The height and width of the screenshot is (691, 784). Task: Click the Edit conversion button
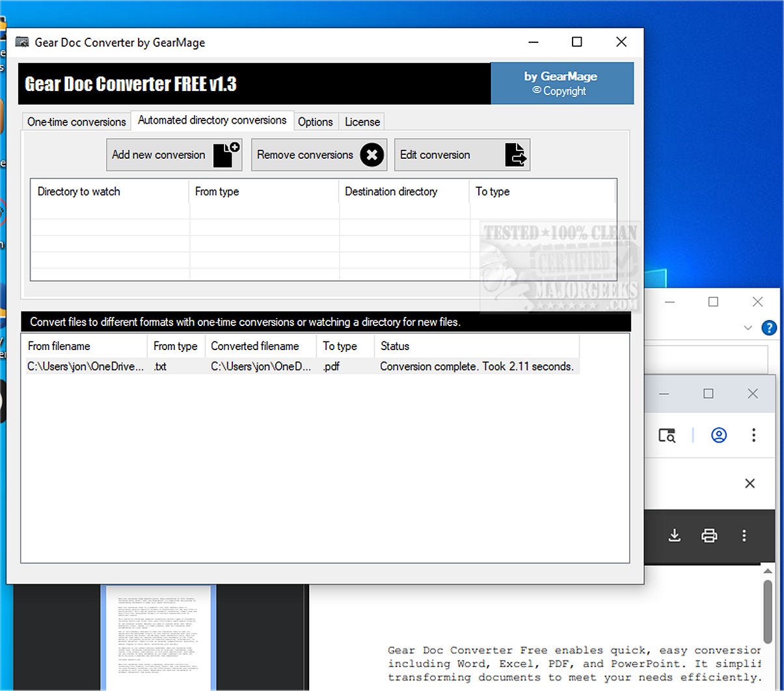pyautogui.click(x=463, y=155)
